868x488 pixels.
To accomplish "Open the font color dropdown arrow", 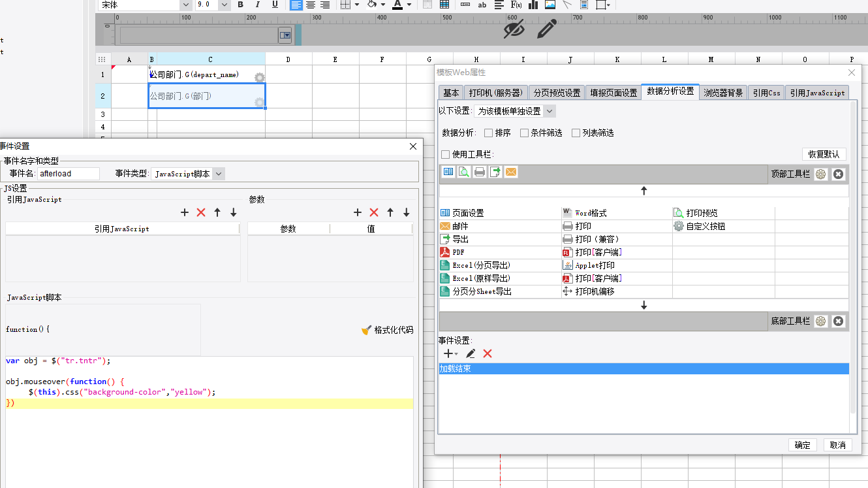I will coord(410,5).
